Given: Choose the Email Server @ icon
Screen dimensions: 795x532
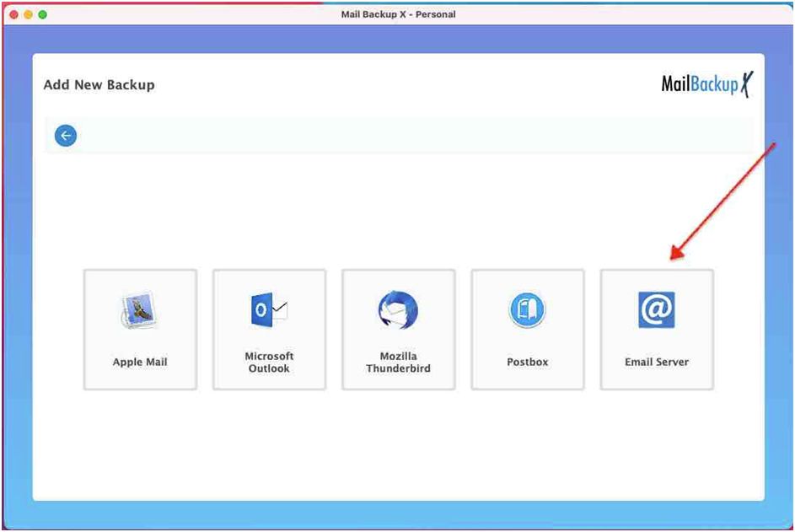Looking at the screenshot, I should (657, 309).
